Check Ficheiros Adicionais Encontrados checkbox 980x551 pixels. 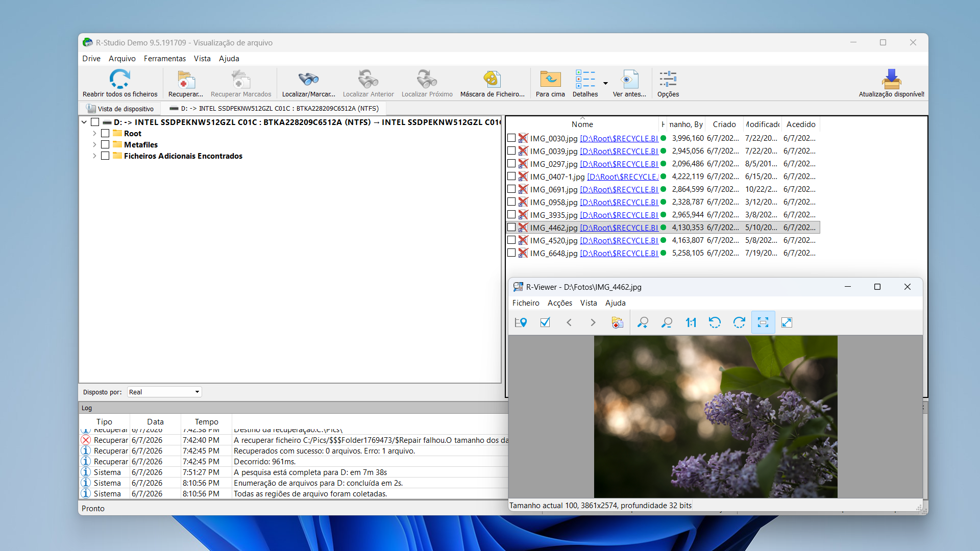click(105, 156)
